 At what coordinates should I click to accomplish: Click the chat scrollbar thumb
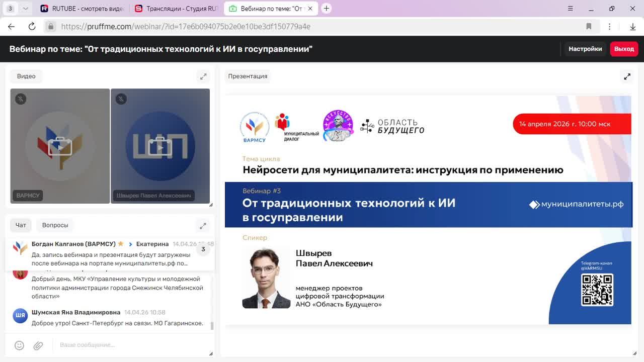[212, 325]
